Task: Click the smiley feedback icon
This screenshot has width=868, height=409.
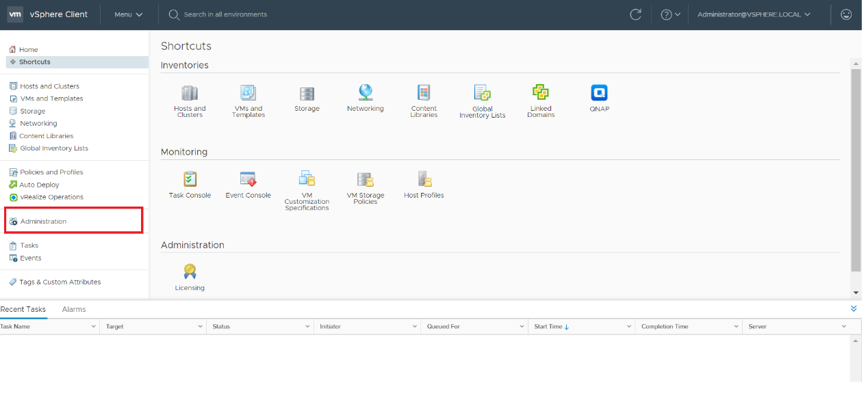Action: (x=846, y=14)
